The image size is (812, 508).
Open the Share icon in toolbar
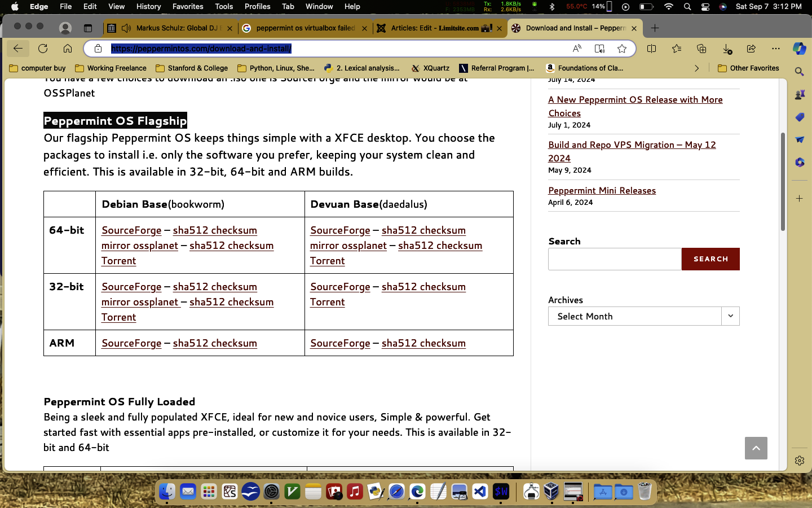(751, 49)
